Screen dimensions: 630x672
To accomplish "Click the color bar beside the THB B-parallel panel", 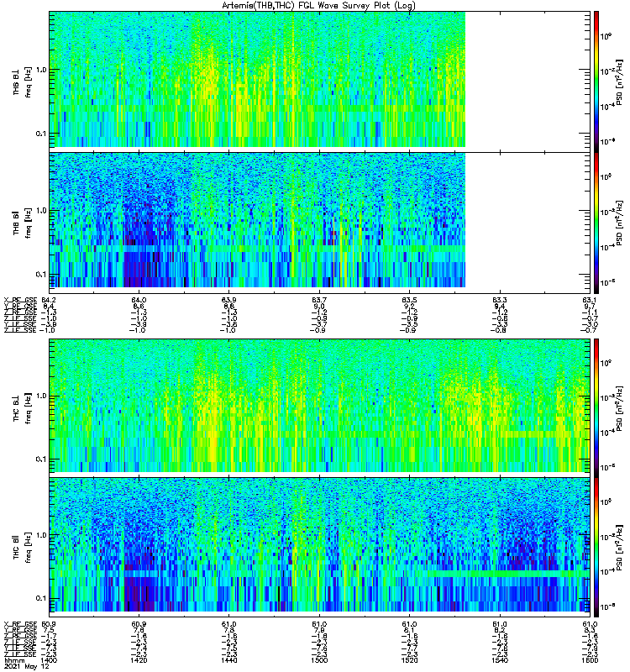I will click(x=596, y=223).
